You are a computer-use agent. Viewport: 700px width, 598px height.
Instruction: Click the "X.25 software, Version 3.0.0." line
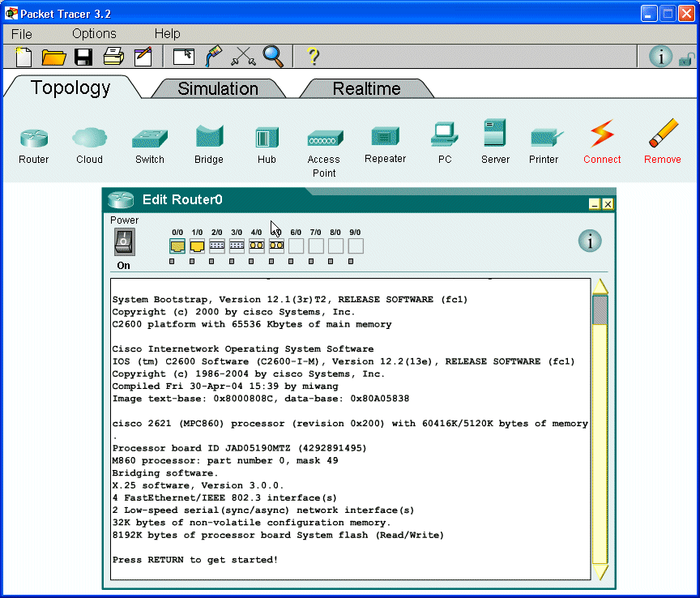pyautogui.click(x=198, y=485)
